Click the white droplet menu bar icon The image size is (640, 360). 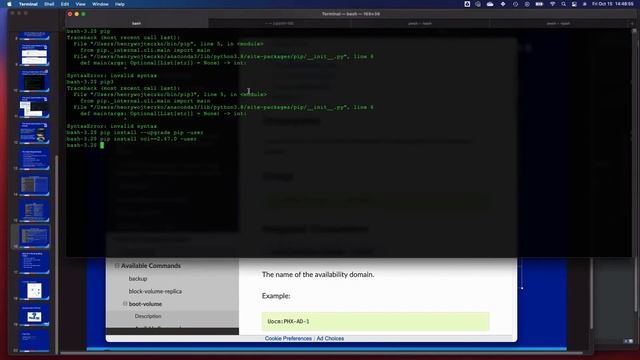[467, 4]
